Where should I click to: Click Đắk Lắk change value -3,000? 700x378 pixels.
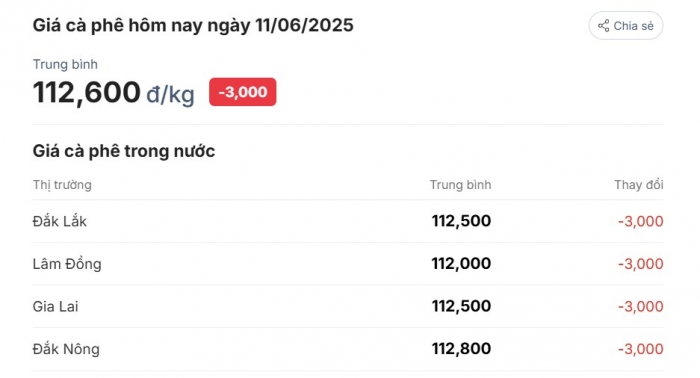[x=641, y=221]
